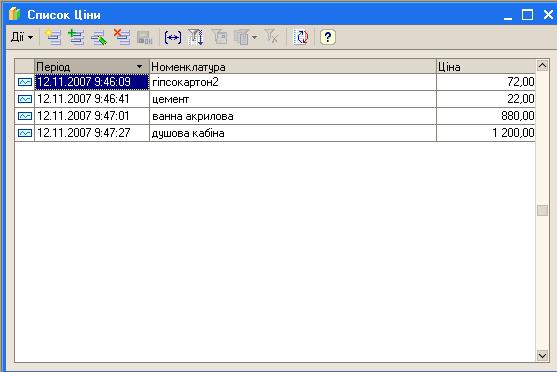Click the vertical scrollbar thumb
Screen dimensions: 557x372
[x=542, y=210]
